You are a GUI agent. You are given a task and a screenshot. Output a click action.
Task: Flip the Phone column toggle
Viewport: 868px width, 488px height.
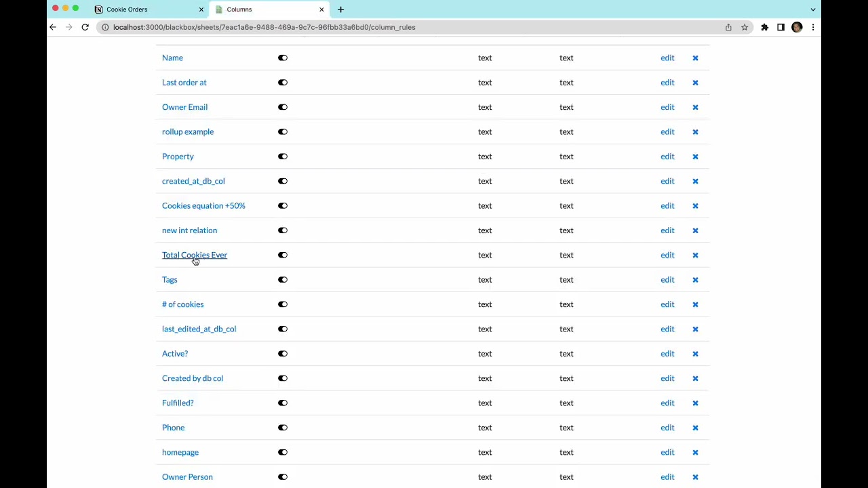283,428
